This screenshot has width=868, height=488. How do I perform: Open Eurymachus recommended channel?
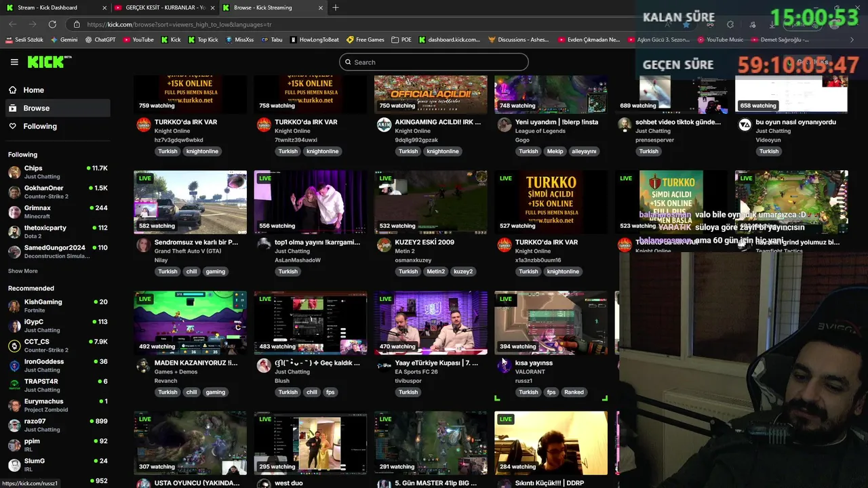click(x=58, y=405)
